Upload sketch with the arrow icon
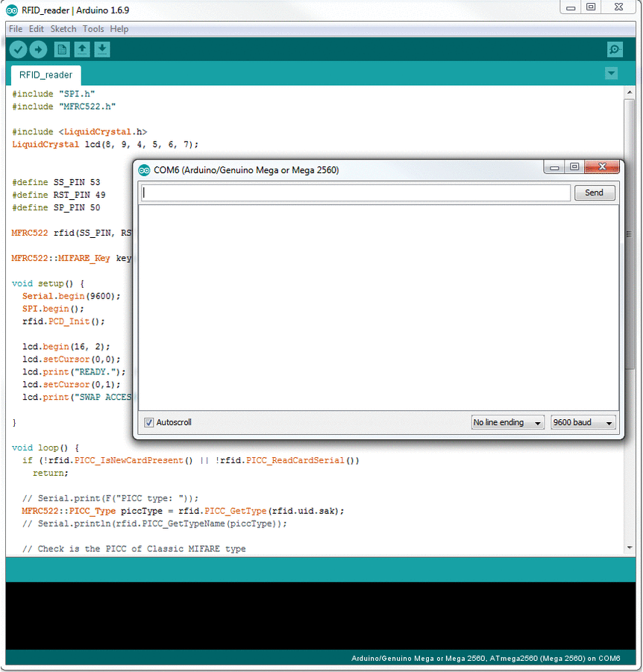The width and height of the screenshot is (643, 672). pos(38,50)
